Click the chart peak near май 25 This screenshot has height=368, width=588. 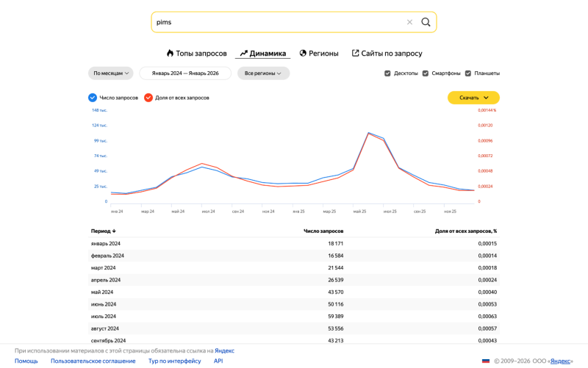pyautogui.click(x=368, y=133)
